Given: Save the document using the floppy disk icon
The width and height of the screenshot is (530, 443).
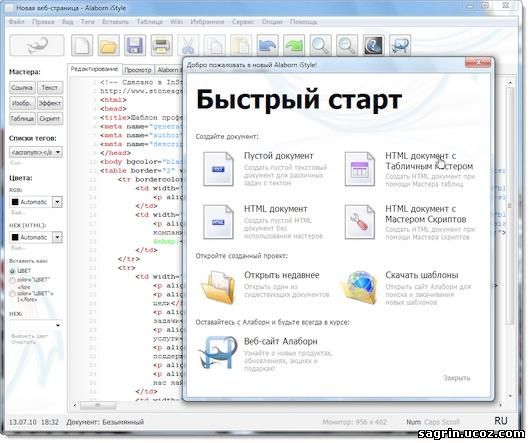Looking at the screenshot, I should point(135,45).
